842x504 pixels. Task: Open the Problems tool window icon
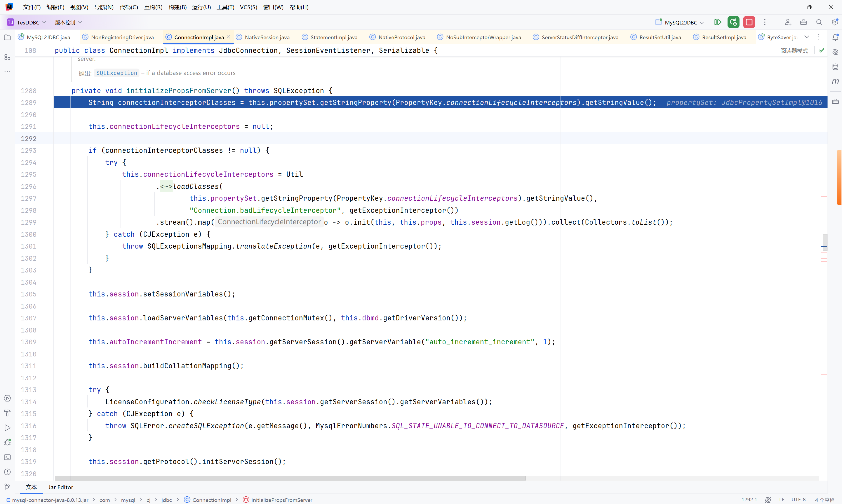coord(7,472)
